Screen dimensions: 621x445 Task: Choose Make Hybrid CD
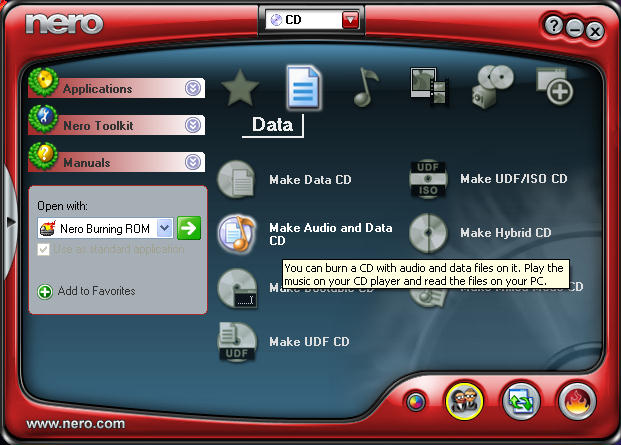[506, 233]
